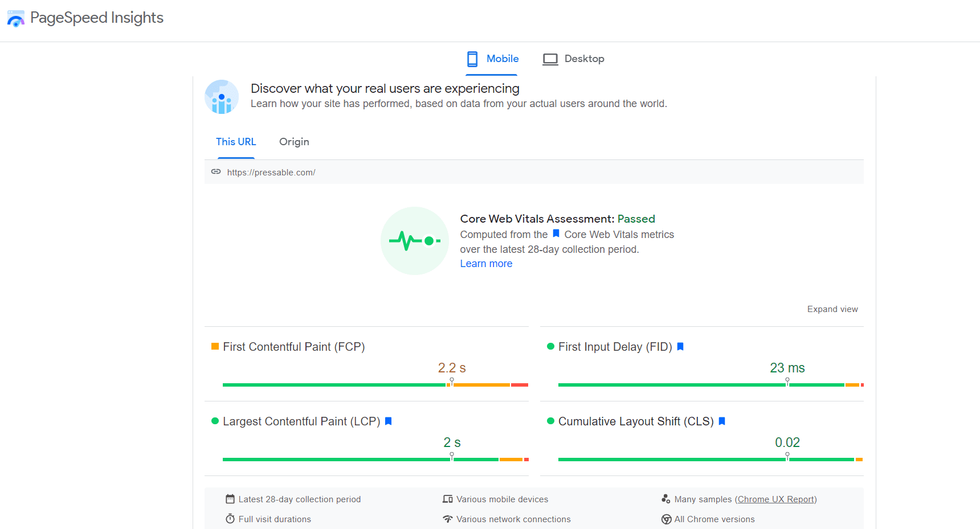
Task: Click the samples icon beside Many samples
Action: 666,499
